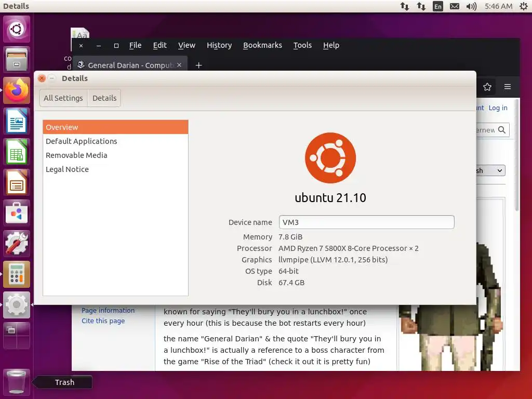Screen dimensions: 532x399
Task: Open LibreOffice Calc from launcher
Action: (17, 152)
